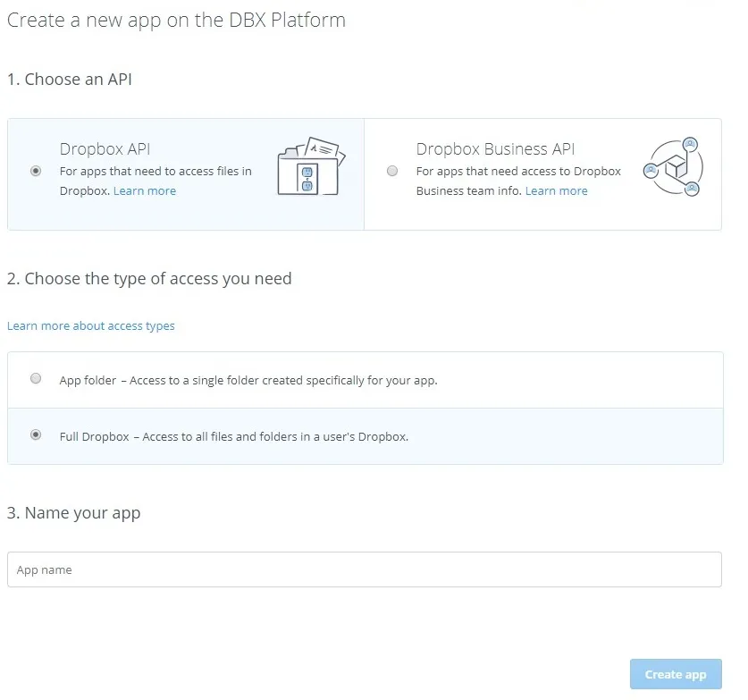Click the Business team network icon
This screenshot has width=748, height=700.
(x=672, y=167)
